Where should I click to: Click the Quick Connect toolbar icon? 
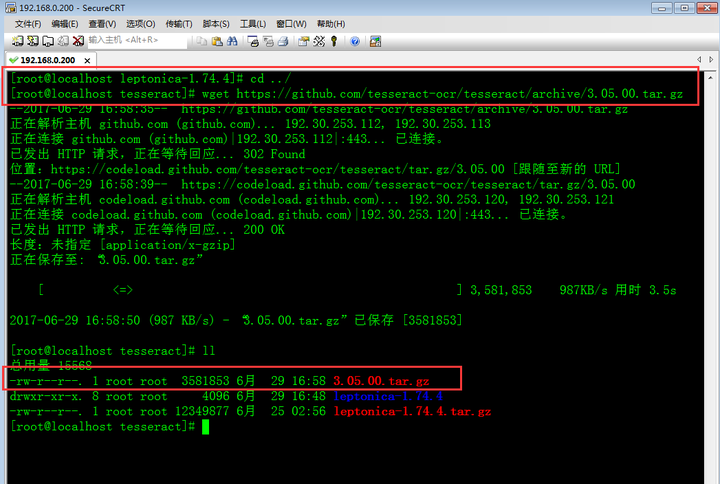(x=33, y=41)
